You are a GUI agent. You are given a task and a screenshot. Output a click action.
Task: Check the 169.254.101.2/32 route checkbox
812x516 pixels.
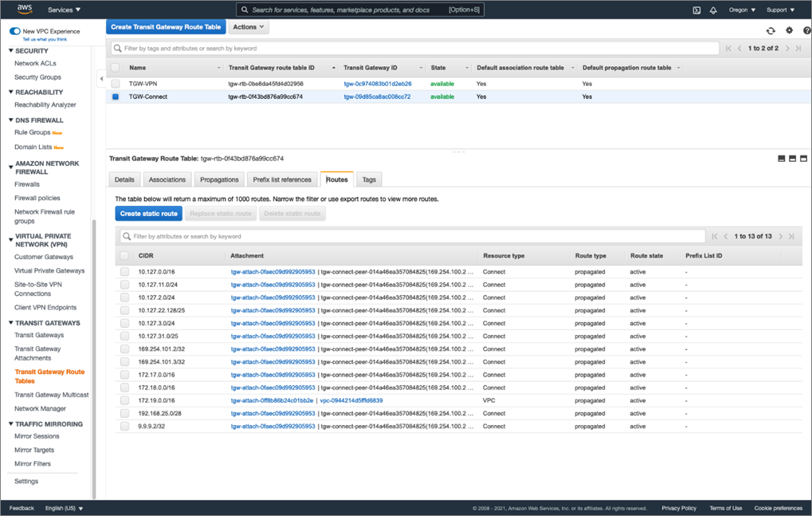point(124,349)
